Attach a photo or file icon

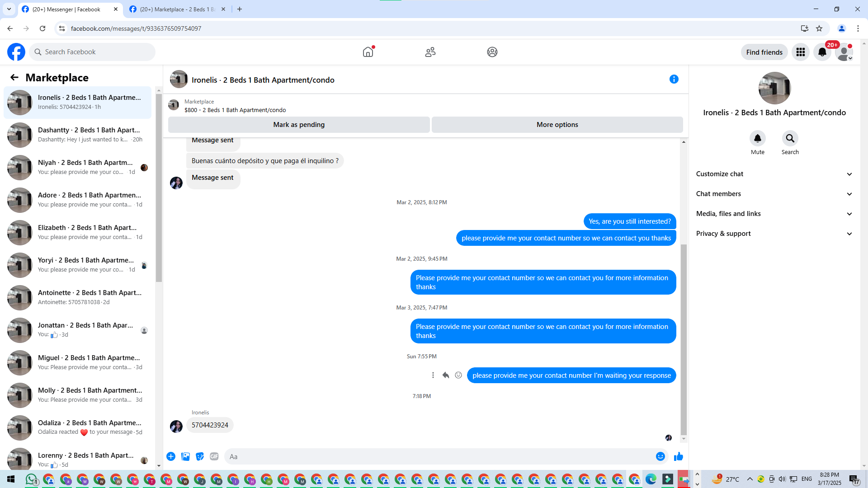[185, 456]
